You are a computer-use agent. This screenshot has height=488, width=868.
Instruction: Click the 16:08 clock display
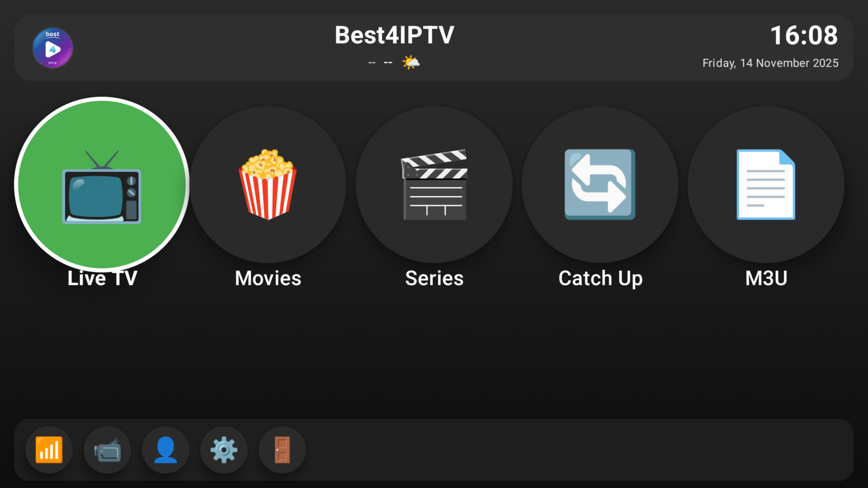click(x=804, y=35)
